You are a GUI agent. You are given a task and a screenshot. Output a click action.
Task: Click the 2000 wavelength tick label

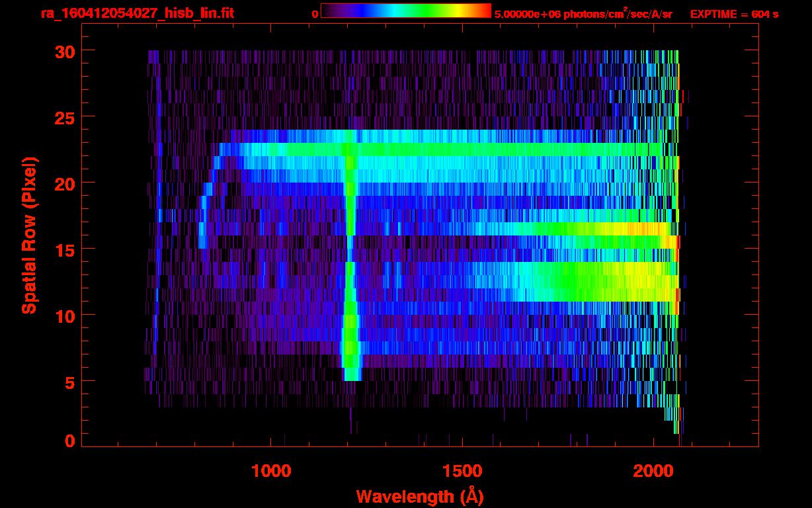(653, 470)
